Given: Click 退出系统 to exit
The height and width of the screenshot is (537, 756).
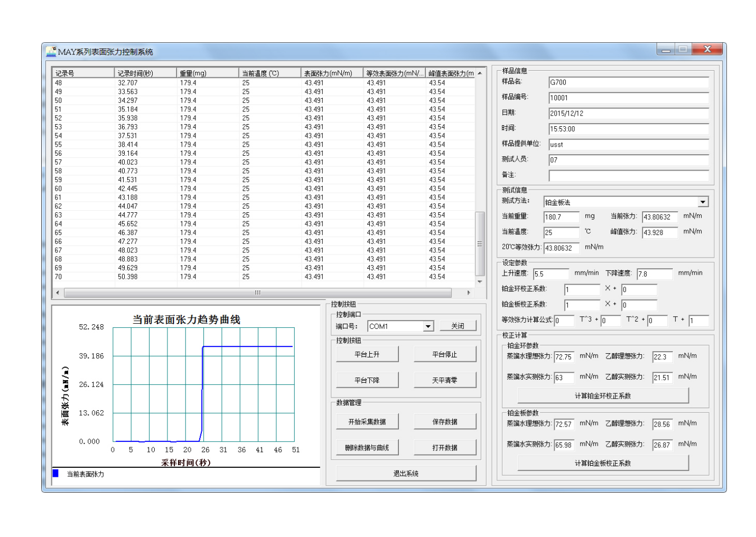Looking at the screenshot, I should click(x=406, y=474).
